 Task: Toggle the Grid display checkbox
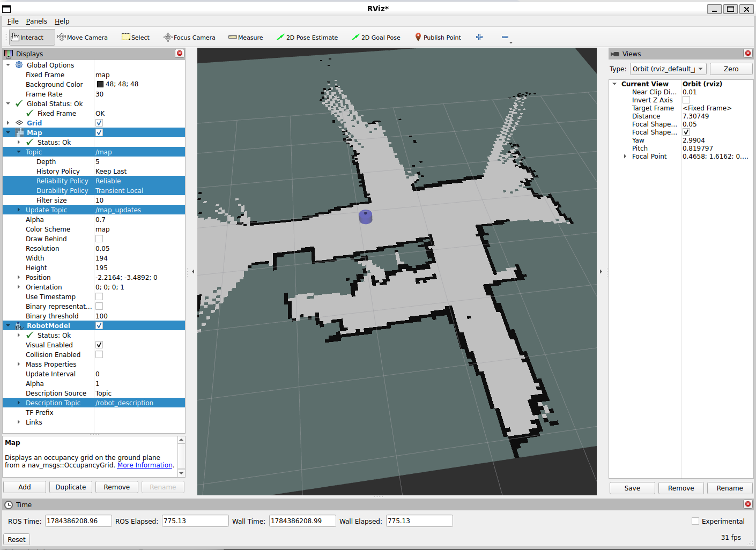point(99,123)
